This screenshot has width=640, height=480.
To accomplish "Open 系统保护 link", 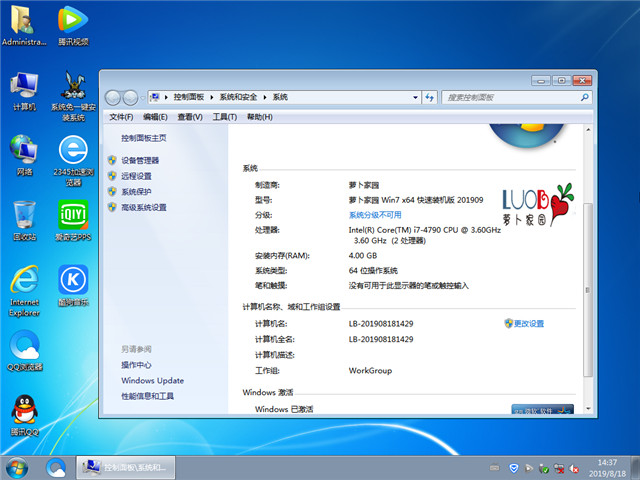I will point(136,191).
